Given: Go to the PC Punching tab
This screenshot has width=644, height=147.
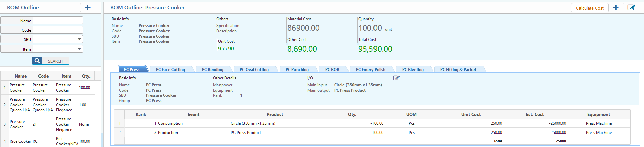Looking at the screenshot, I should tap(297, 70).
